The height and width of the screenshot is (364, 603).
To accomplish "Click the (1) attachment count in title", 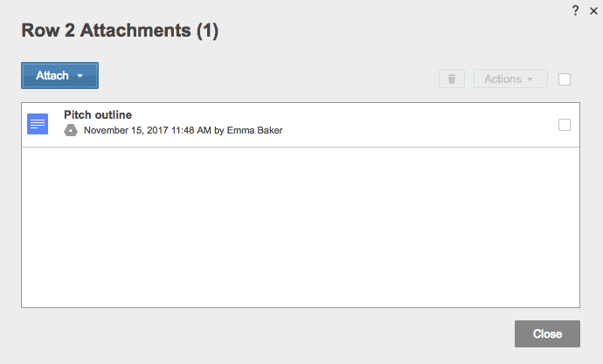I will pyautogui.click(x=207, y=31).
